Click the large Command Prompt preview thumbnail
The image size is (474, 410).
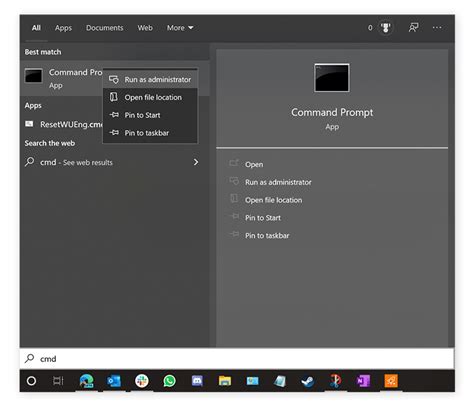click(x=332, y=78)
